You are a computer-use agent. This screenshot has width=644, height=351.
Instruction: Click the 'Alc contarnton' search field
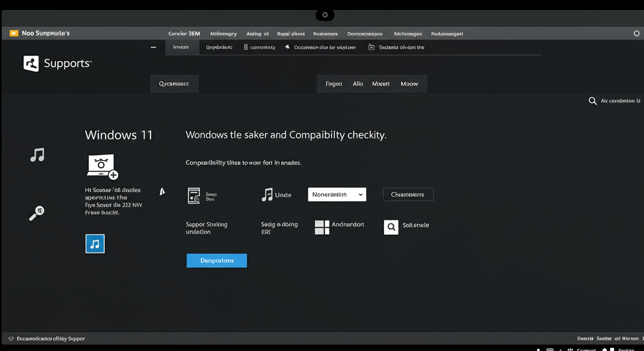621,101
